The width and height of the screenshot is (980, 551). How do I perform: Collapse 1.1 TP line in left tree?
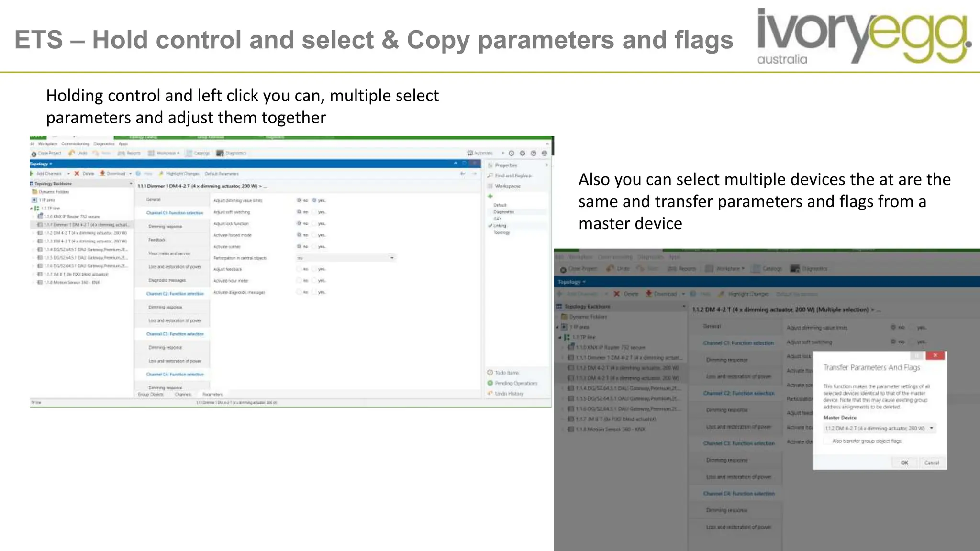point(32,209)
